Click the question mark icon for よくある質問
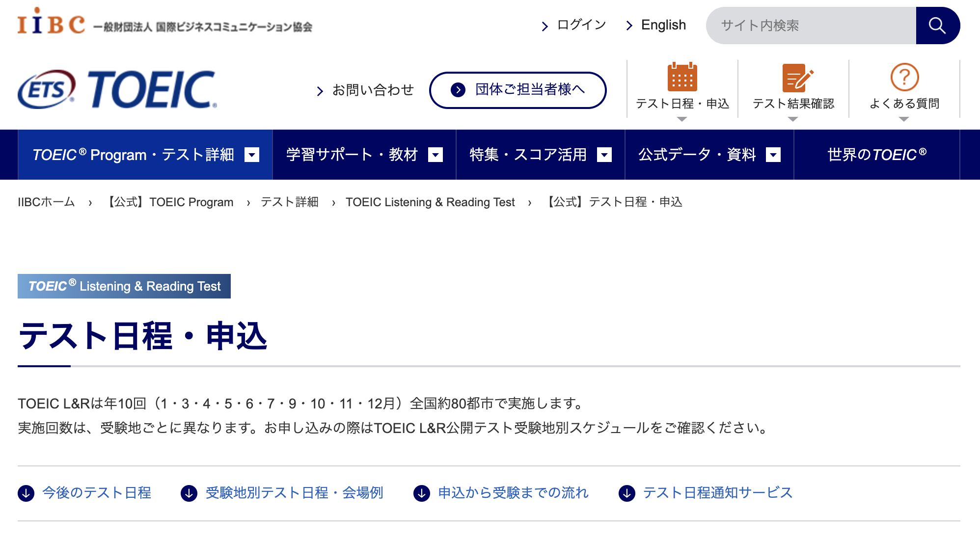Viewport: 980px width, 542px height. point(904,77)
